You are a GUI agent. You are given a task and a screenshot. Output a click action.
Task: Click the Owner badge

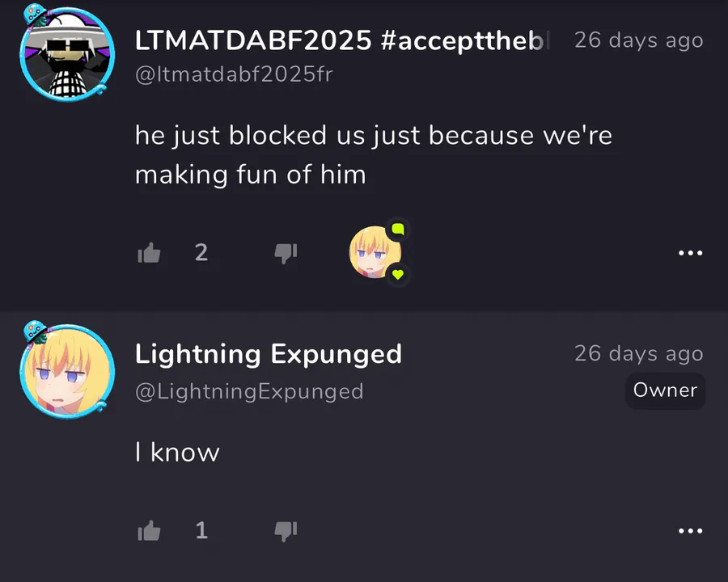click(666, 390)
